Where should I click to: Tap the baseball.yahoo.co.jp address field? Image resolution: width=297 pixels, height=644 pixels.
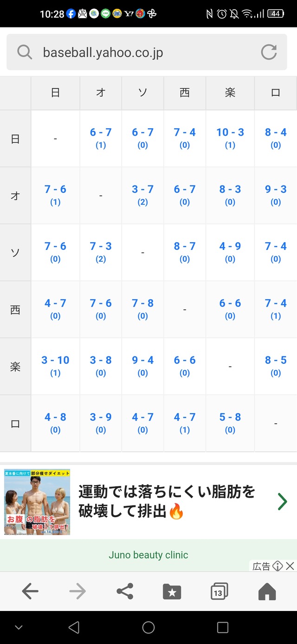tap(139, 52)
